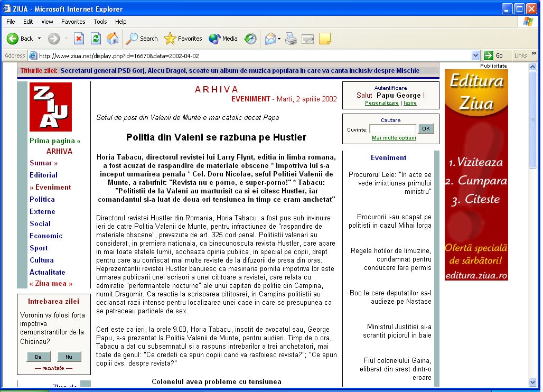Click the Prima pagina sidebar link

(x=55, y=141)
